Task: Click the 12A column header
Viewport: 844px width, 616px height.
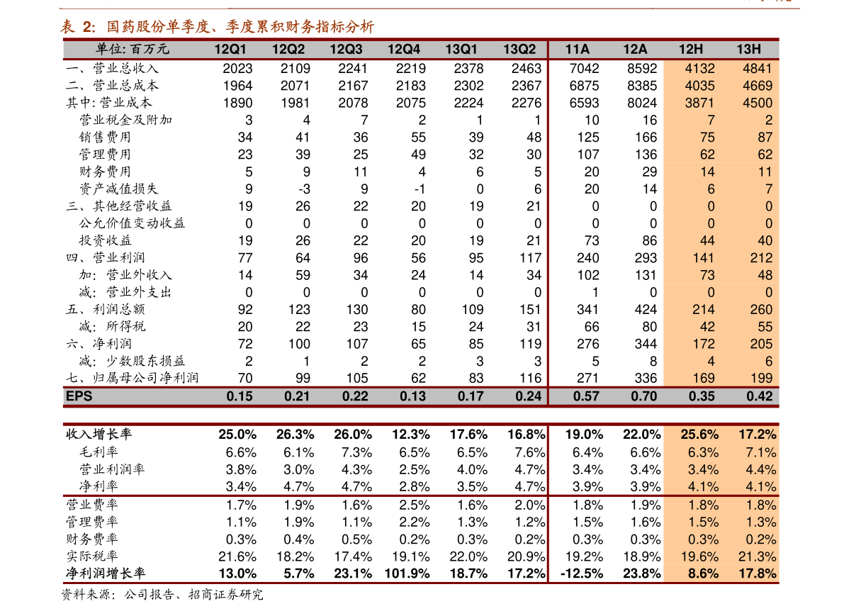Action: tap(635, 49)
